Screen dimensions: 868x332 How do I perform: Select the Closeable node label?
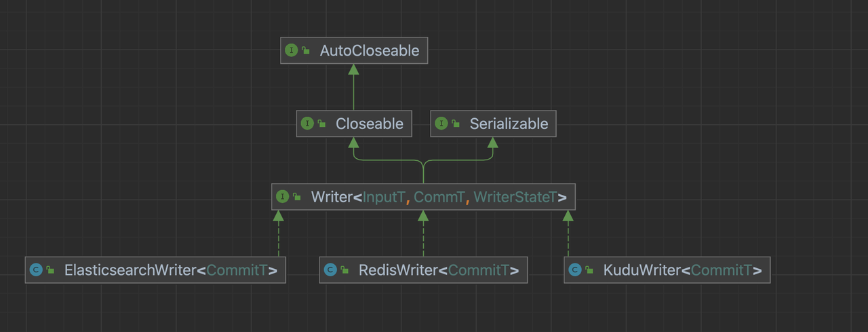click(x=370, y=124)
